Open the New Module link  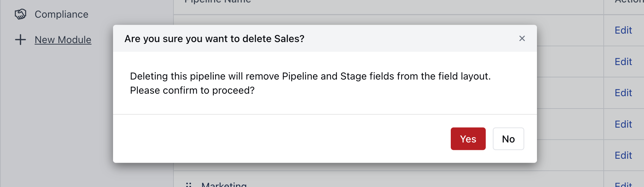point(63,40)
